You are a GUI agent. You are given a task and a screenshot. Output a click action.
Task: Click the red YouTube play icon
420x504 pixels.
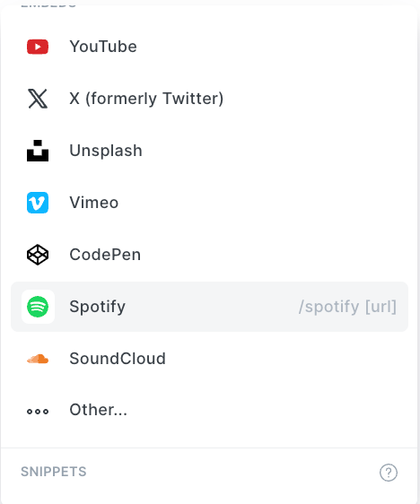point(38,47)
